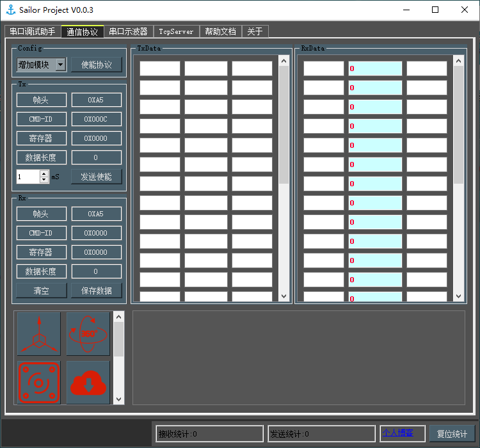Image resolution: width=480 pixels, height=448 pixels.
Task: Click Tx frame header value 0XA5
Action: pos(97,100)
